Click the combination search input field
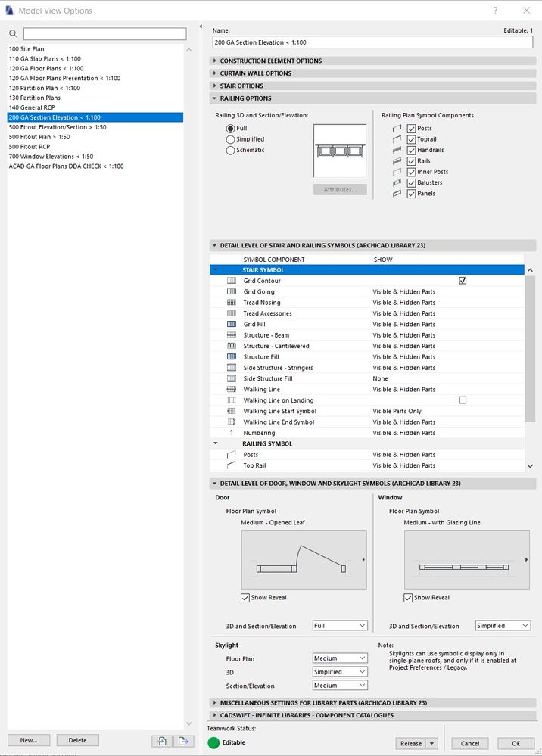 (105, 34)
